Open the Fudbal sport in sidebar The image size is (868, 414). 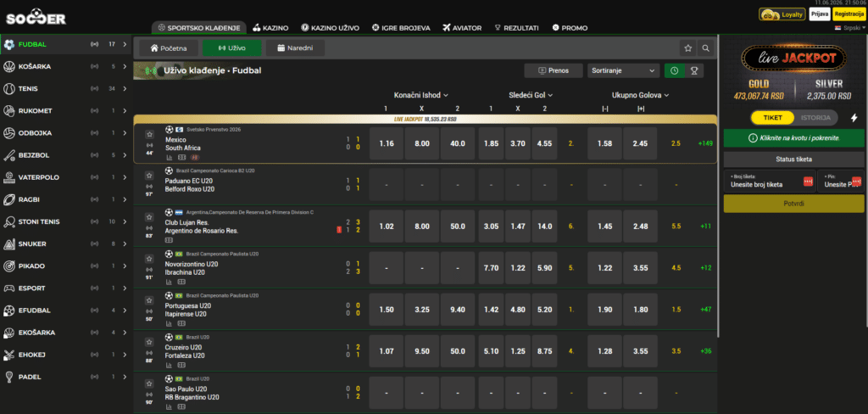[66, 44]
